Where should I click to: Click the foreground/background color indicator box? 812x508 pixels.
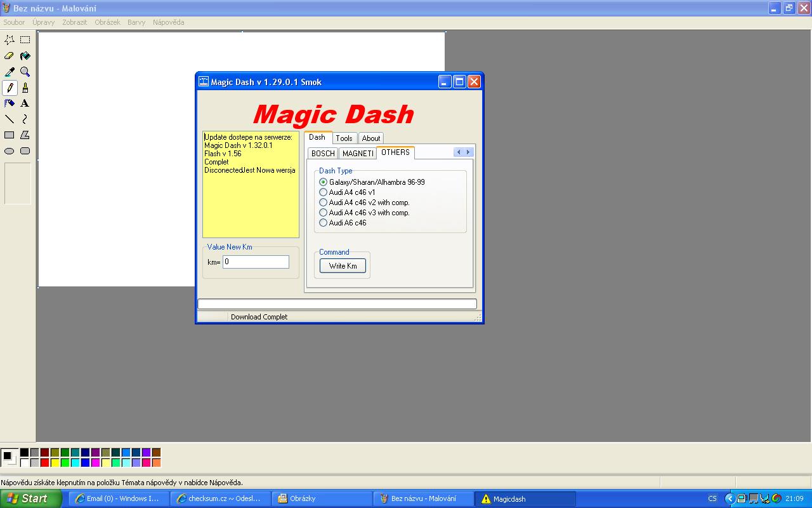click(x=10, y=457)
